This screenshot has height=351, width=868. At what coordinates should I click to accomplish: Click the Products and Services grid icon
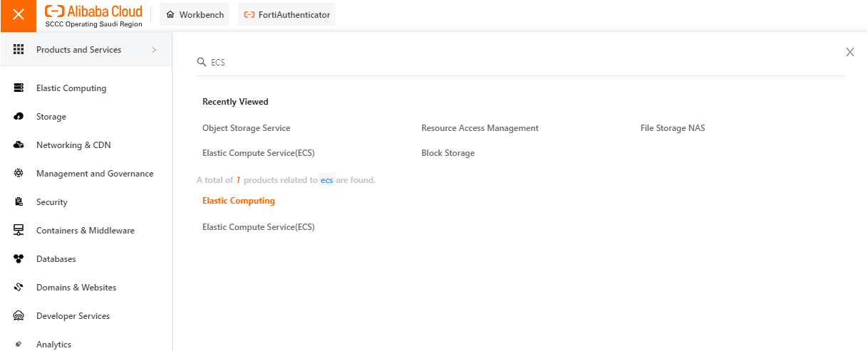(x=19, y=50)
